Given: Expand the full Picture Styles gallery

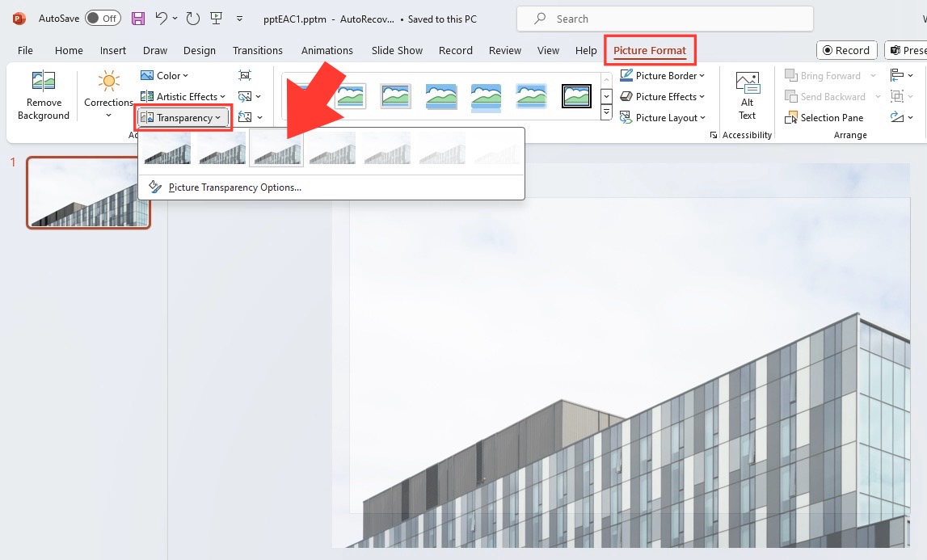Looking at the screenshot, I should pyautogui.click(x=606, y=112).
